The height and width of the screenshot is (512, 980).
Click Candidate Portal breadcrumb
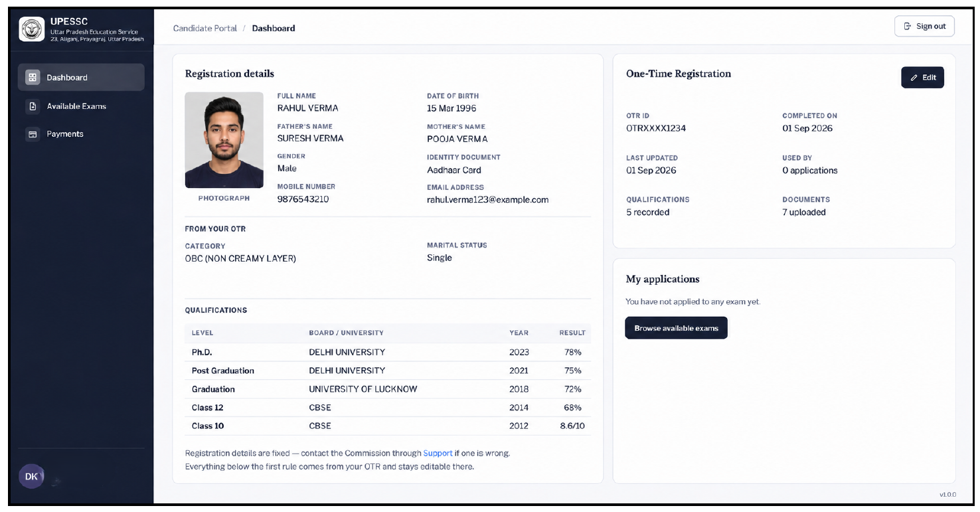204,28
